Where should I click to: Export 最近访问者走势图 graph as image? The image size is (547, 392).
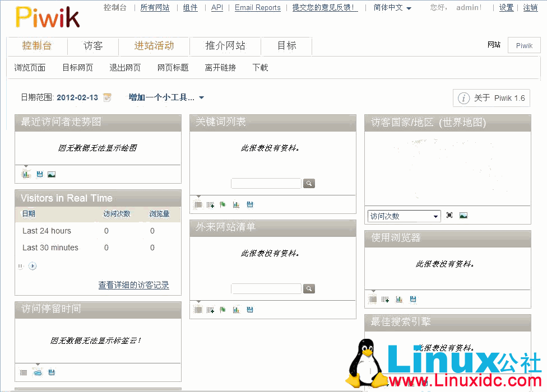(x=52, y=174)
